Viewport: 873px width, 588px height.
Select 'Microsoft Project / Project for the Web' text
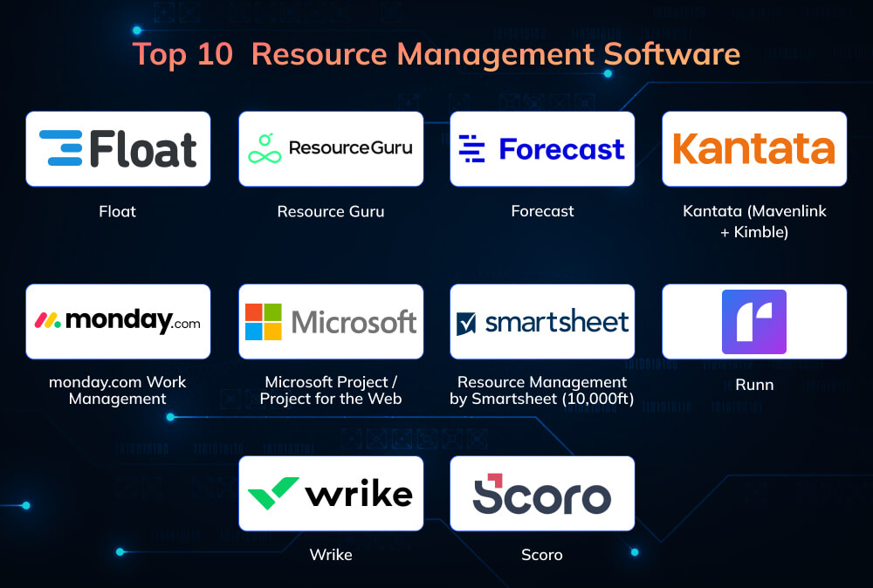tap(331, 391)
